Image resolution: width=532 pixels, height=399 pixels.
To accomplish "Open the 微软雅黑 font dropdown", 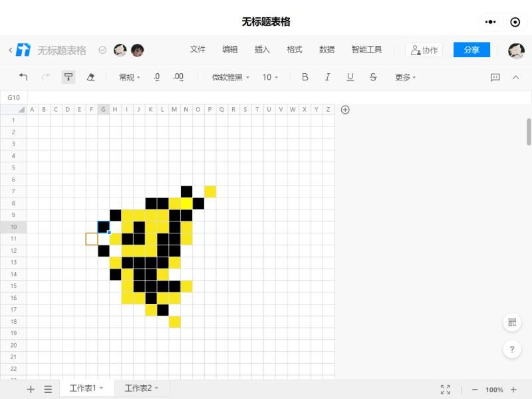I will coord(230,77).
